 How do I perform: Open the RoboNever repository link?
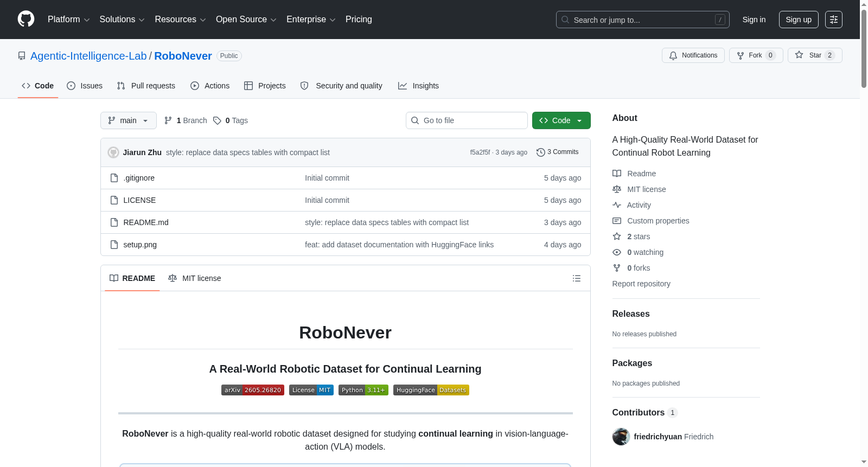click(x=183, y=56)
